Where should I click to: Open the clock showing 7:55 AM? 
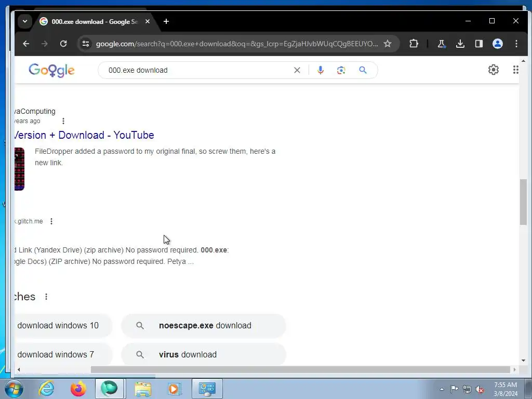[x=506, y=389]
